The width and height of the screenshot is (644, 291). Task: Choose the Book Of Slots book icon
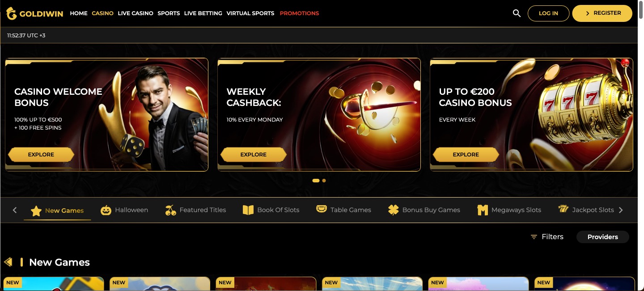point(248,210)
